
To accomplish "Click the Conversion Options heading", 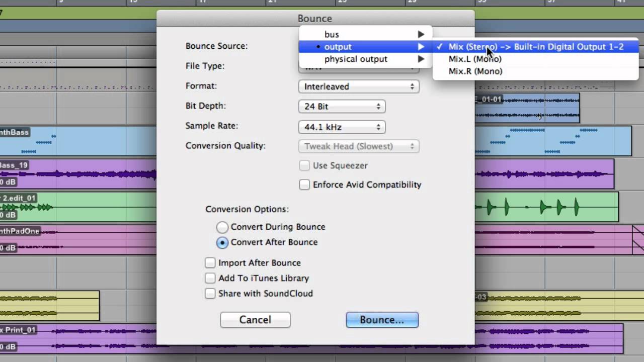I will (247, 209).
